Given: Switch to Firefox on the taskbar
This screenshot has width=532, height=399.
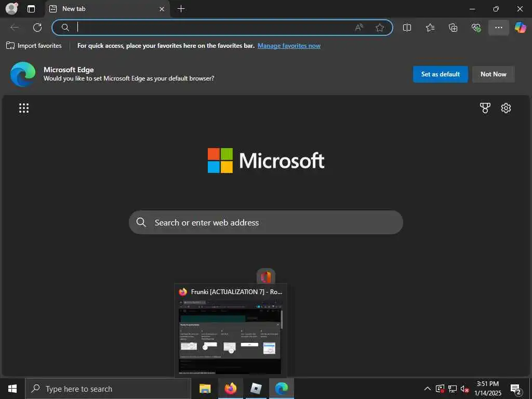Looking at the screenshot, I should [x=230, y=389].
